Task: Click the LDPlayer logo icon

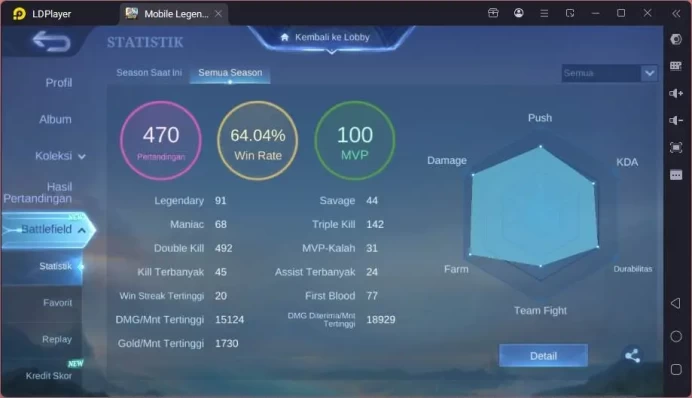Action: tap(19, 14)
